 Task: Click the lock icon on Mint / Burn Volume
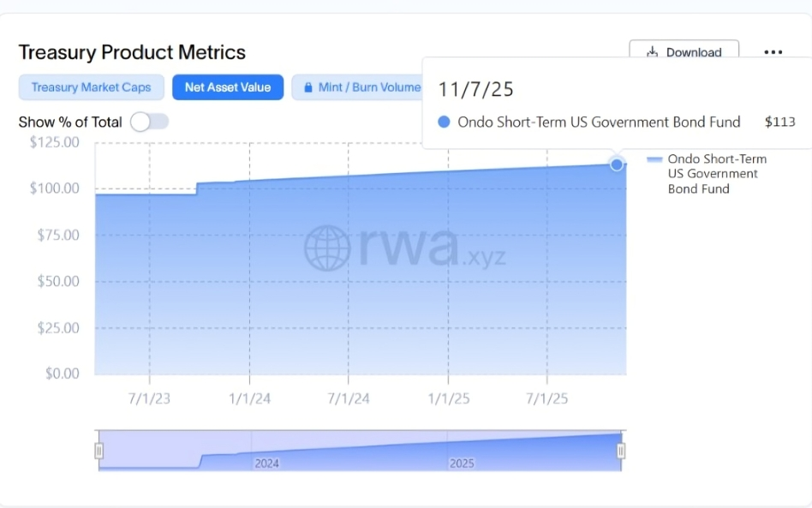307,87
